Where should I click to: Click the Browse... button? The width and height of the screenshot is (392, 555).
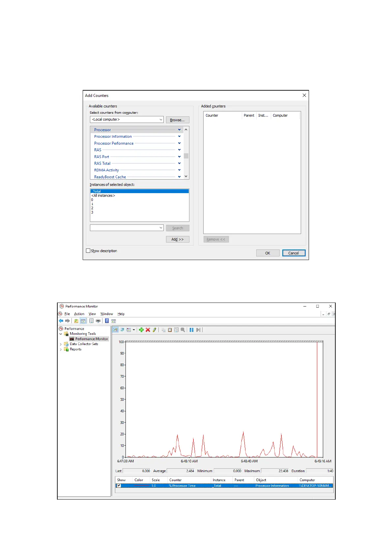coord(178,120)
